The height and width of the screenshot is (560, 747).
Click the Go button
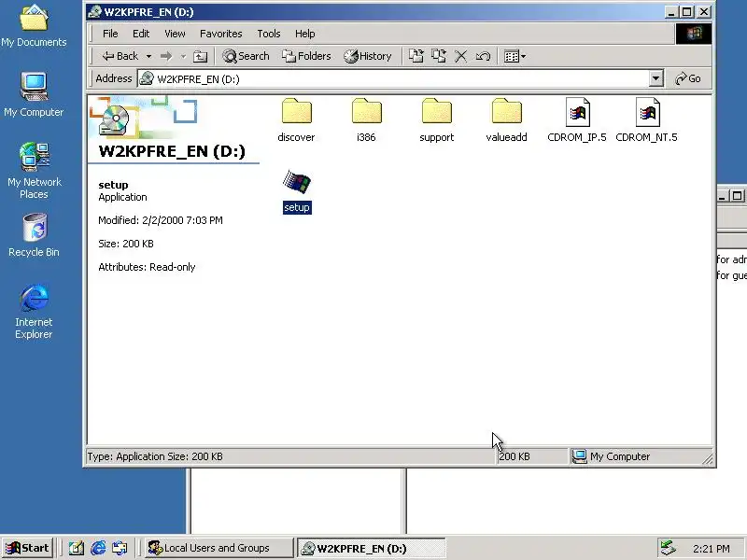[688, 78]
